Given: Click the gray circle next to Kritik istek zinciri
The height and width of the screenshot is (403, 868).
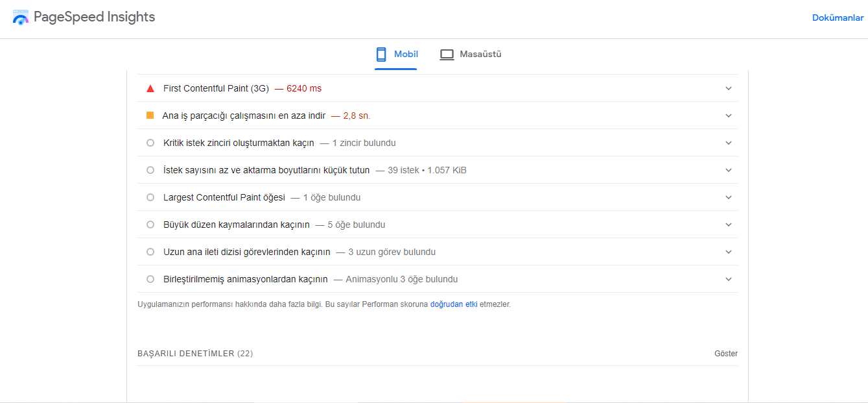Looking at the screenshot, I should [x=150, y=142].
